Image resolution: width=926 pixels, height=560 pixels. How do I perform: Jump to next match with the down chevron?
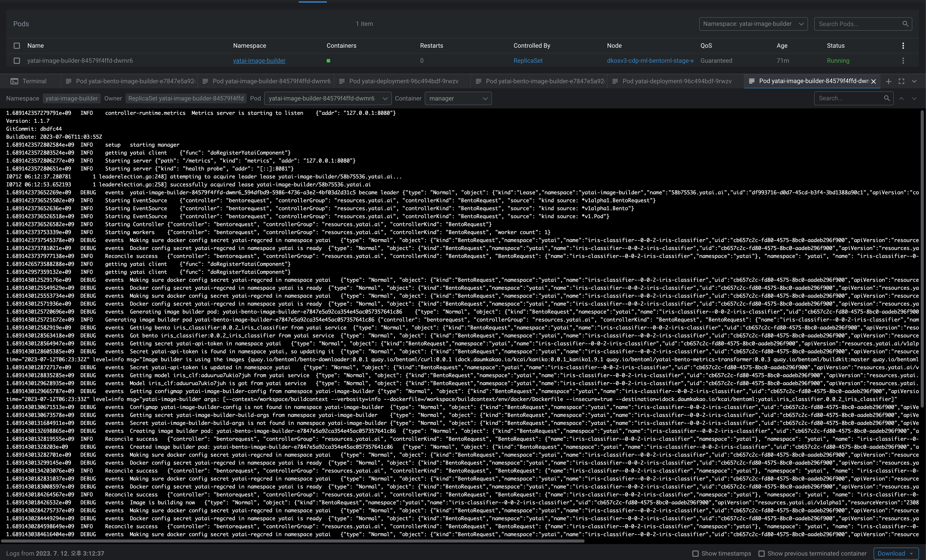click(x=914, y=98)
